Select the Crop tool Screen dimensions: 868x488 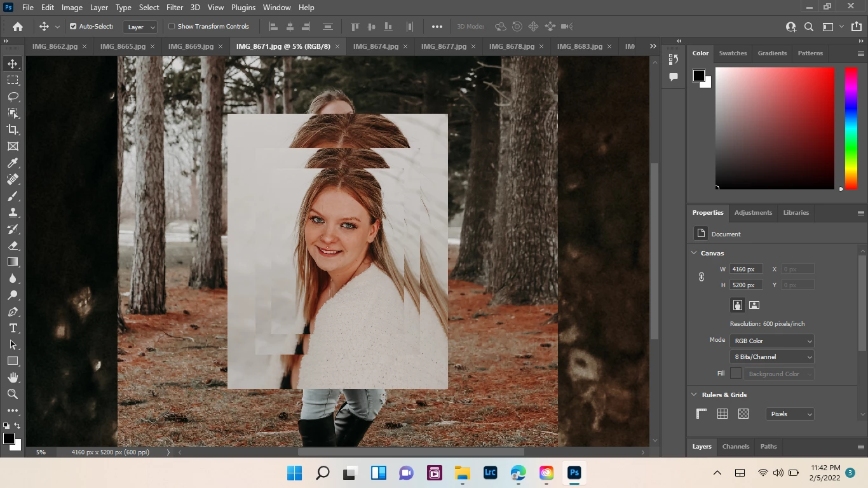tap(13, 130)
